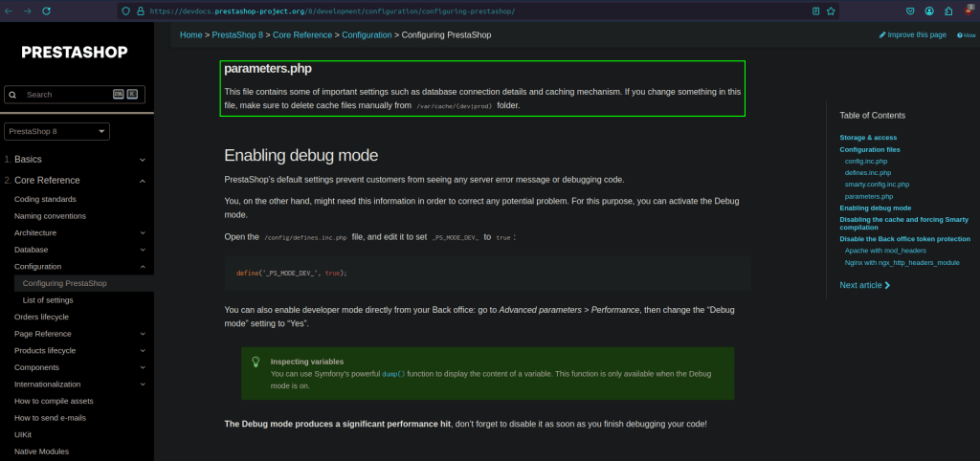The height and width of the screenshot is (461, 980).
Task: Click the PrestaShop logo in sidebar
Action: (x=77, y=53)
